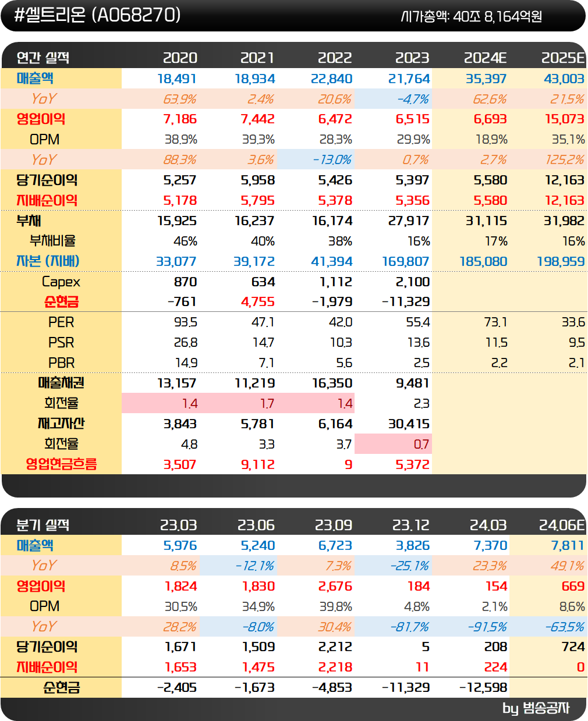
Task: Select receivables value 13,157
Action: coord(177,383)
